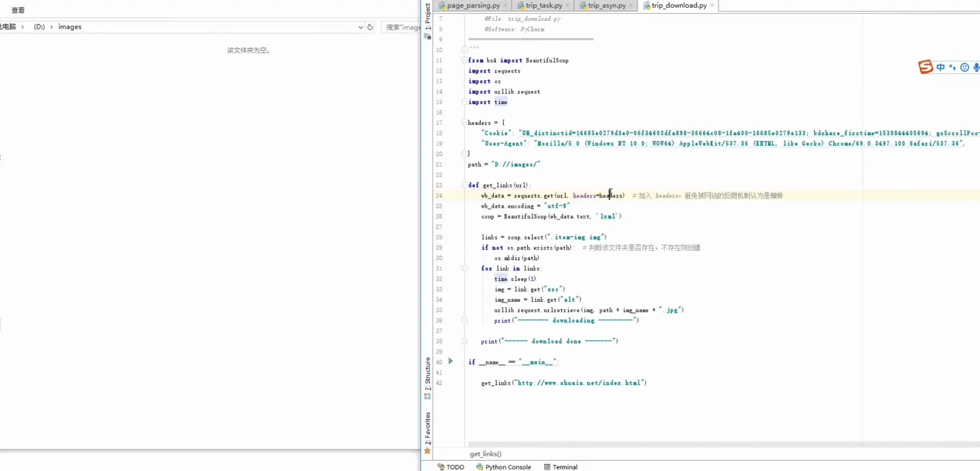The width and height of the screenshot is (980, 471).
Task: Click the microphone voice input icon
Action: [x=976, y=67]
